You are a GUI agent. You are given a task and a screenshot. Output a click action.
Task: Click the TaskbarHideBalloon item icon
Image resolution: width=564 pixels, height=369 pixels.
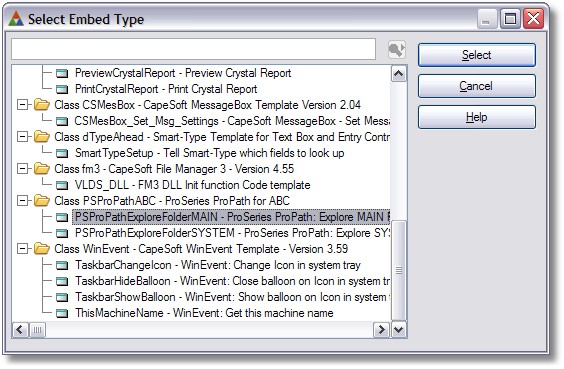pyautogui.click(x=62, y=281)
